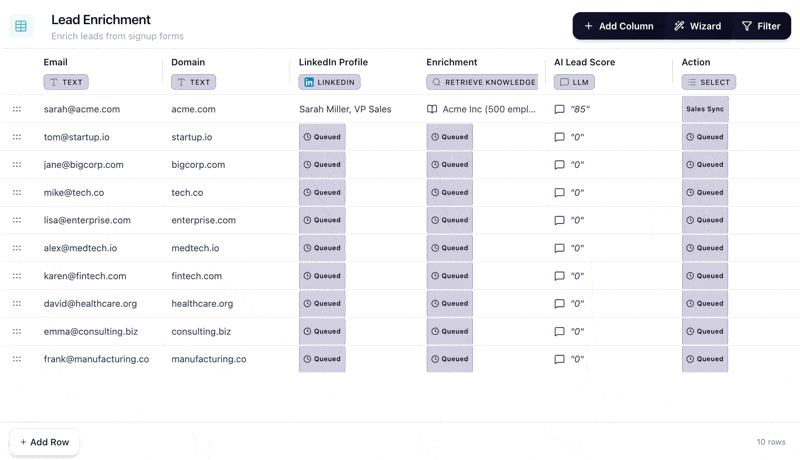This screenshot has height=460, width=800.
Task: Click the Retrieve Knowledge type badge
Action: [x=481, y=82]
